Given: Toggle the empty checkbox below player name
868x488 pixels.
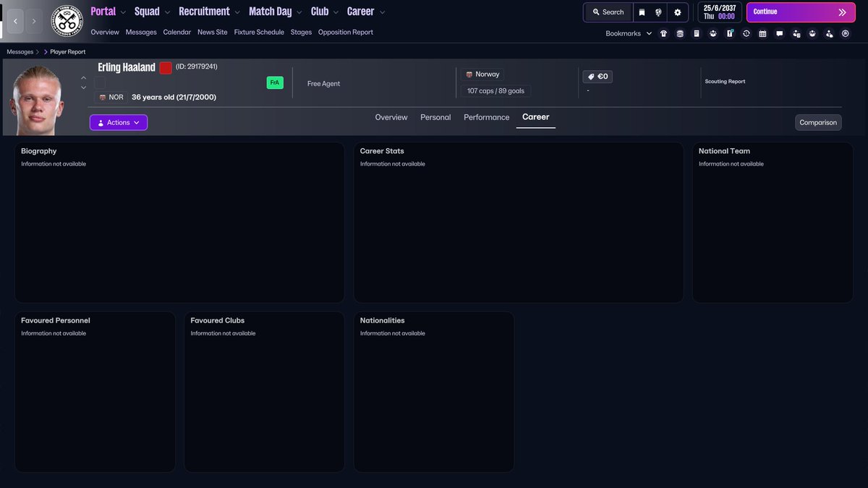Looking at the screenshot, I should [x=100, y=83].
